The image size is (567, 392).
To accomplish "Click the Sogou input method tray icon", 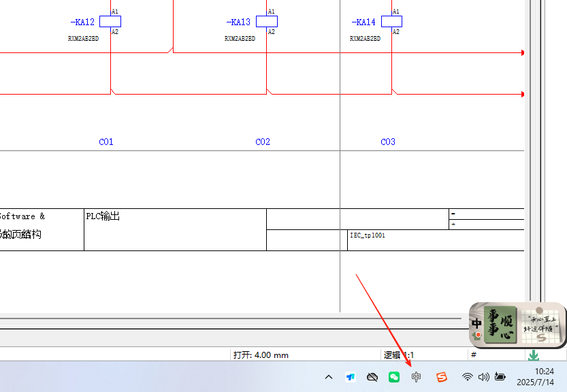I will click(442, 377).
